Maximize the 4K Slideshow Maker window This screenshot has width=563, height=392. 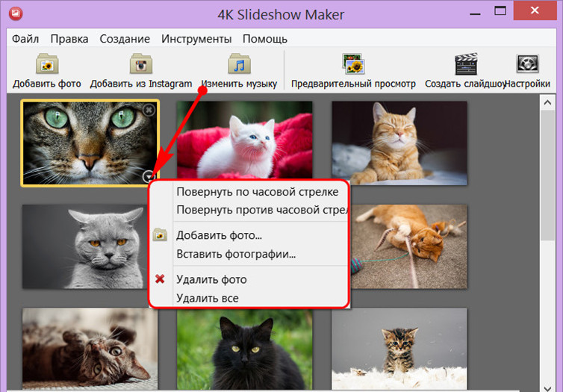(500, 11)
